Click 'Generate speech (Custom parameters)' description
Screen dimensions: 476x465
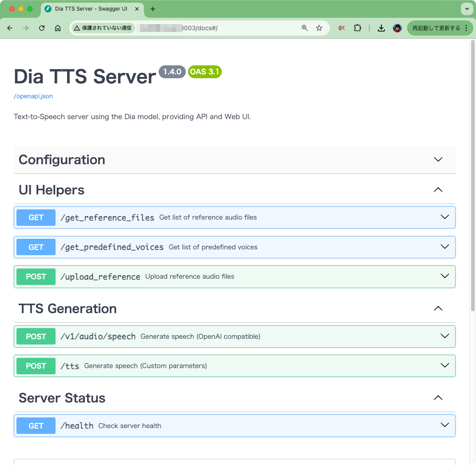(x=145, y=366)
